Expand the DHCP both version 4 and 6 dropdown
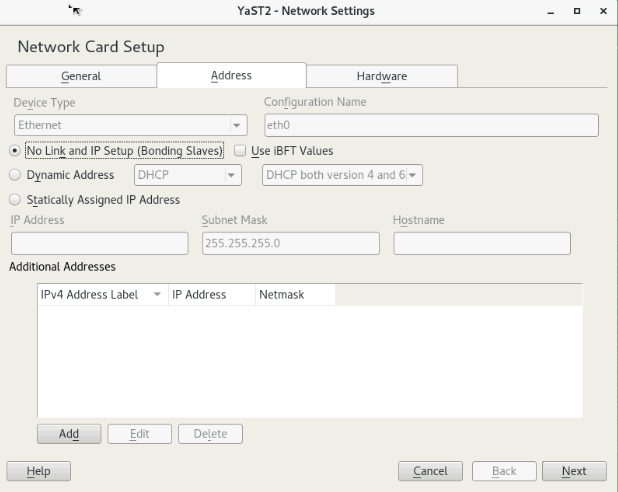Image resolution: width=618 pixels, height=492 pixels. 342,175
